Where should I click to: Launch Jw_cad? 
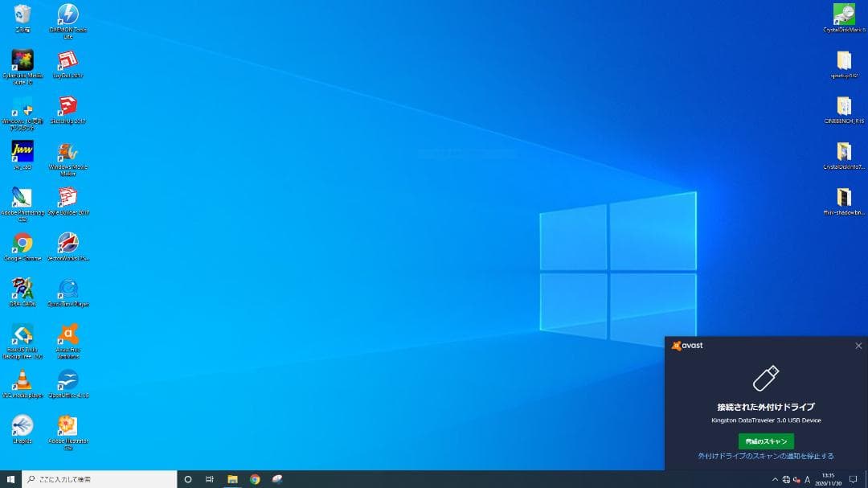click(21, 153)
